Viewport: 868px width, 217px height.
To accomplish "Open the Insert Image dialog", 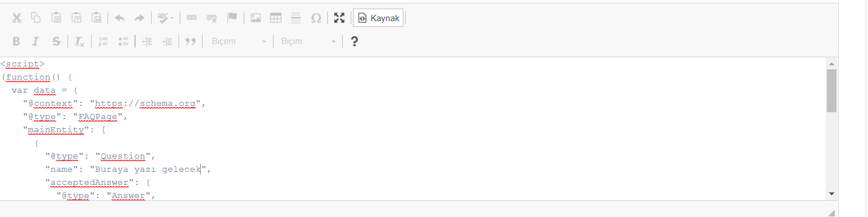I will click(256, 18).
